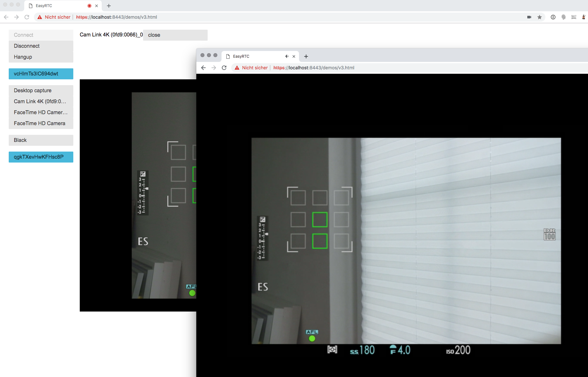Select the FaceTime HD Camera entry

pos(41,124)
